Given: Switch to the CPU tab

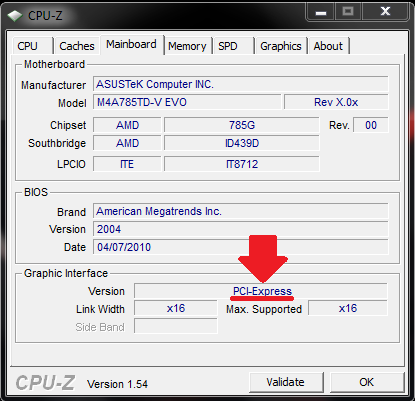Looking at the screenshot, I should click(33, 46).
